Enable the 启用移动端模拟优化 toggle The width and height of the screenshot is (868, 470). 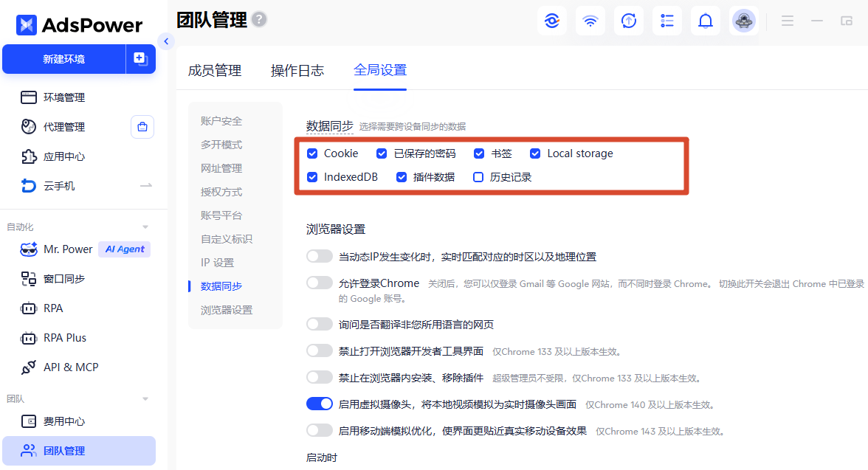coord(320,430)
